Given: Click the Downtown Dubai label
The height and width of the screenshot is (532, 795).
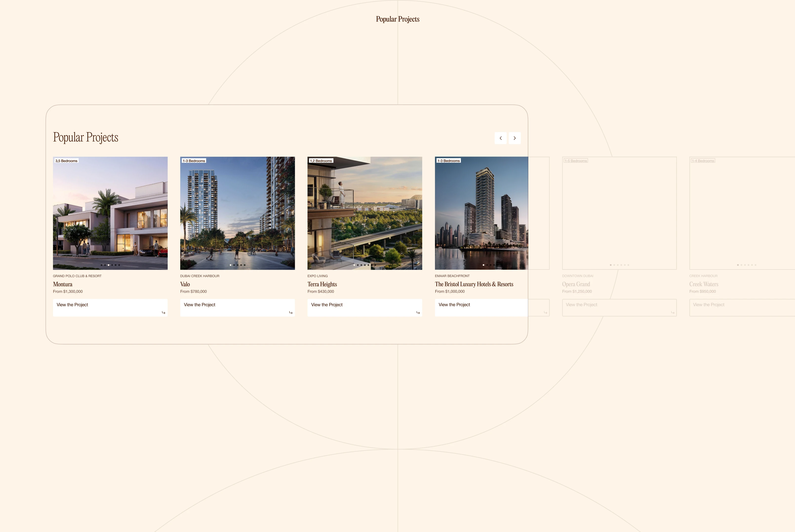Looking at the screenshot, I should (x=577, y=276).
